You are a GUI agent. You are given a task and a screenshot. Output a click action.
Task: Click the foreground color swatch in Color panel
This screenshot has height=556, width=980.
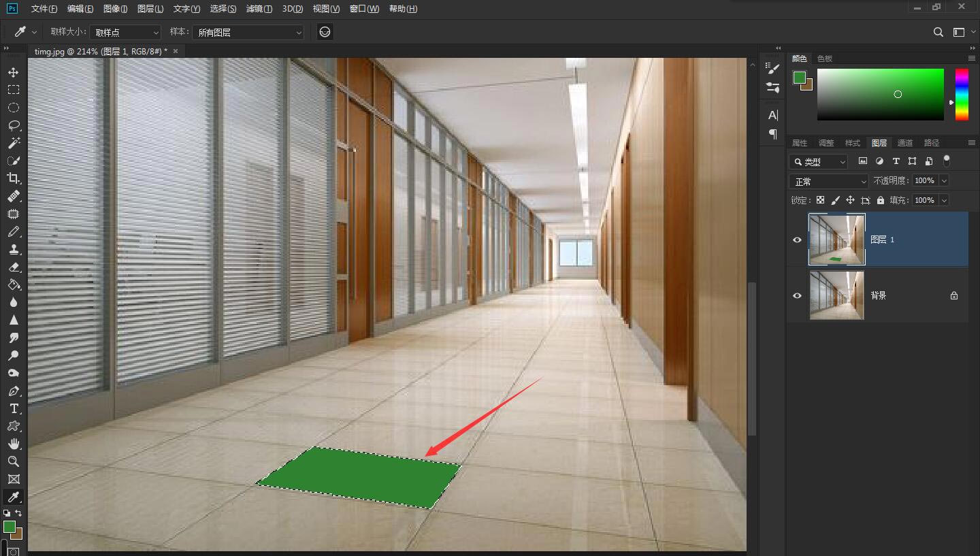point(799,78)
